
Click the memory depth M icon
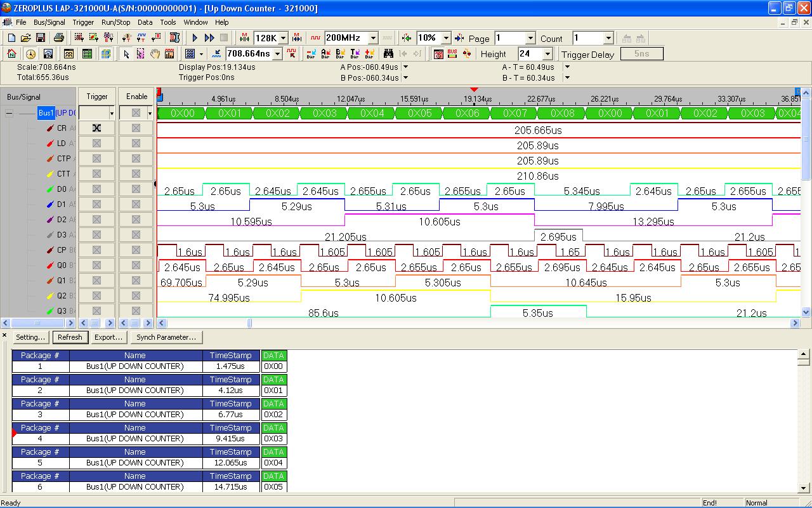(x=246, y=38)
